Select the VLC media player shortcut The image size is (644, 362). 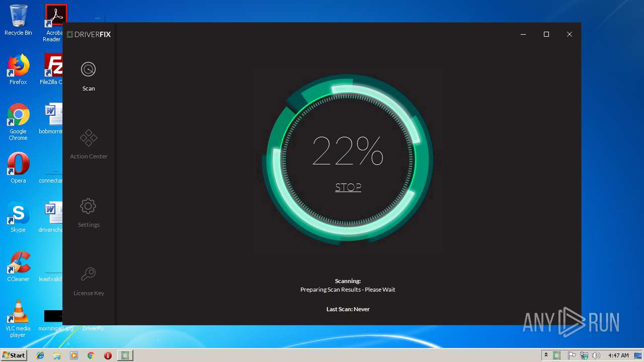(x=18, y=319)
